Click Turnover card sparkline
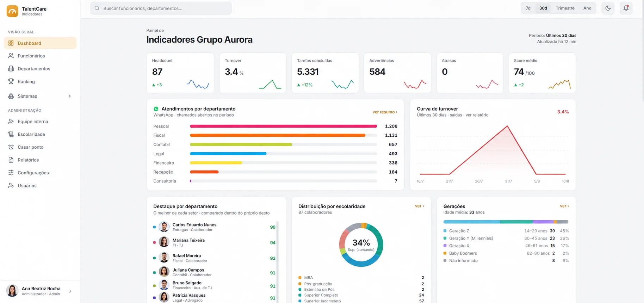 click(x=270, y=84)
